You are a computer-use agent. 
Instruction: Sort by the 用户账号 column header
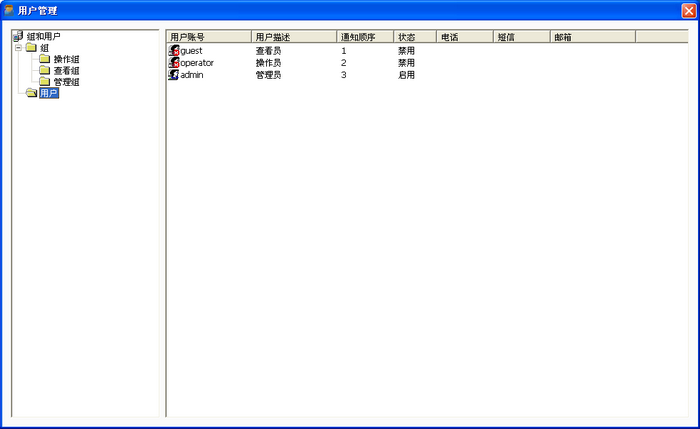[x=208, y=36]
